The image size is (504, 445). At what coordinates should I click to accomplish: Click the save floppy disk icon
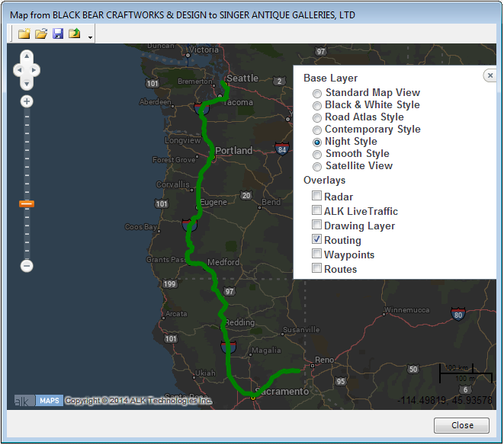[58, 34]
